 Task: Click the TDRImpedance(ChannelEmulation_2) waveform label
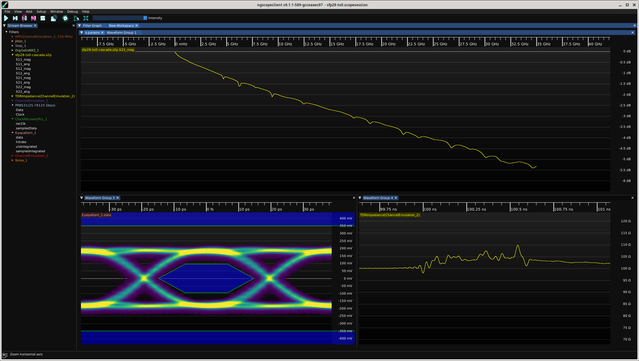pyautogui.click(x=390, y=215)
